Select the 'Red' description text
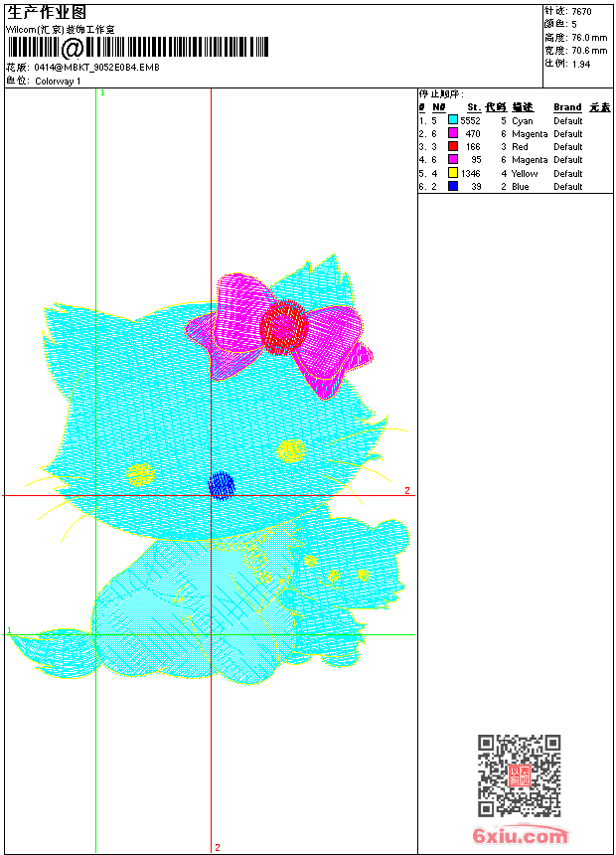This screenshot has height=855, width=616. [520, 147]
